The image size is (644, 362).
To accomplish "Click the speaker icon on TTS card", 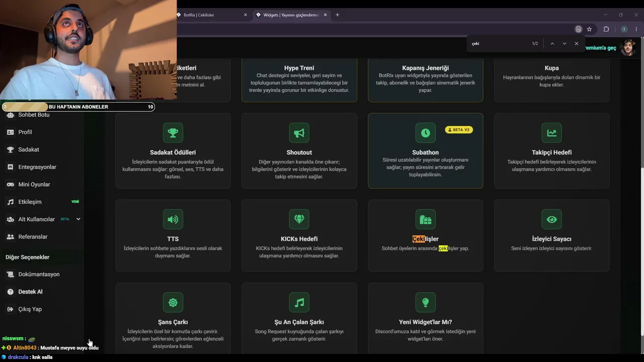I will pos(173,219).
